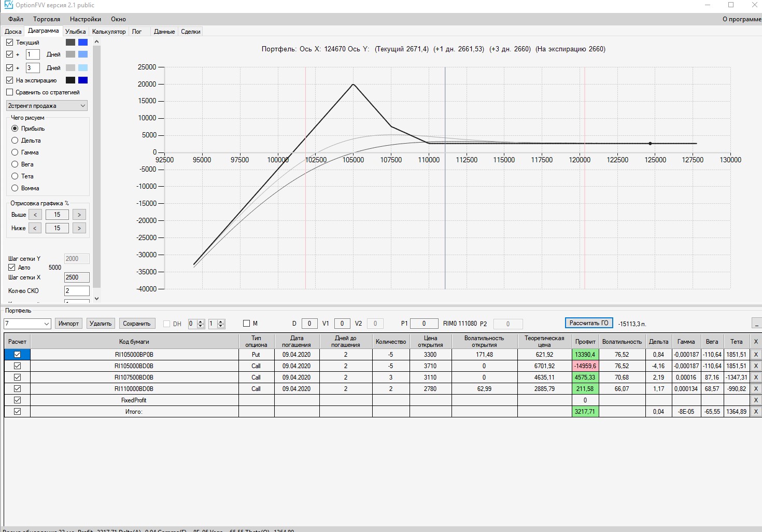Select the Вега radio button
This screenshot has height=532, width=762.
click(x=15, y=164)
